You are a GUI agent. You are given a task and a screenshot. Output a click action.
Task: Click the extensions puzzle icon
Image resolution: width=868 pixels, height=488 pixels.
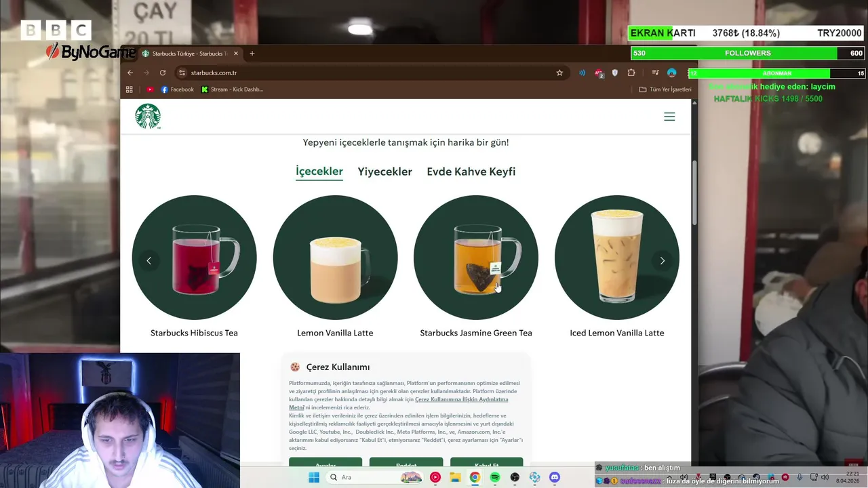click(631, 73)
